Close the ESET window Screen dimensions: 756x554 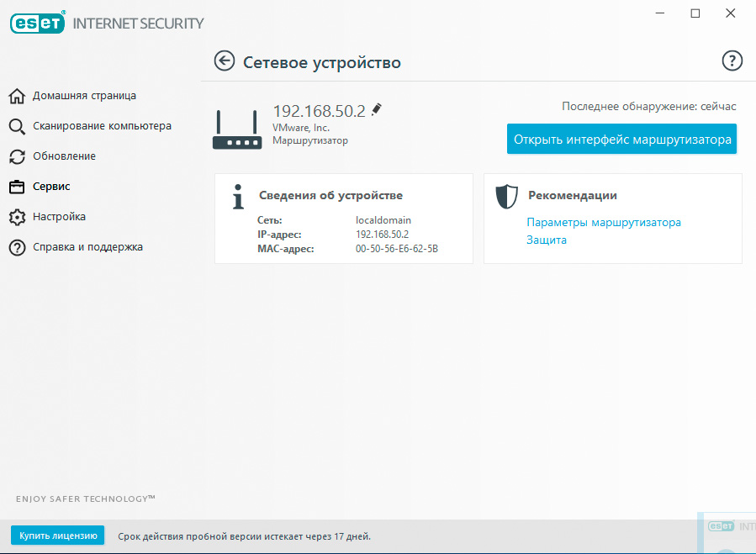coord(731,13)
